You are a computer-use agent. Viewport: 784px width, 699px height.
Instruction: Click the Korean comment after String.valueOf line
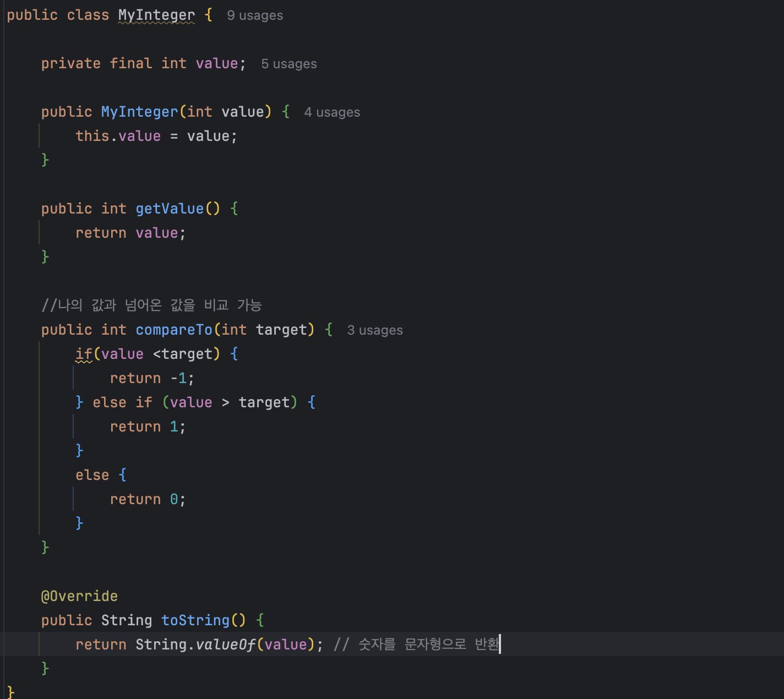point(416,644)
